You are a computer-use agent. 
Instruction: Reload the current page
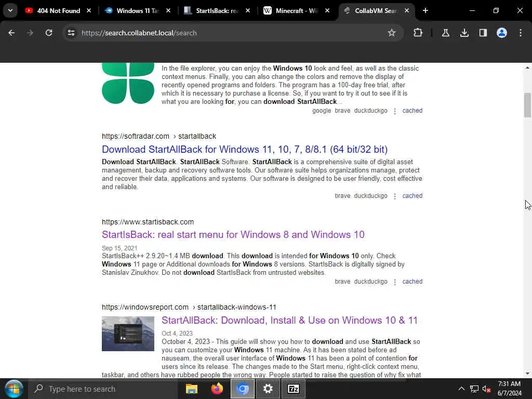(49, 33)
